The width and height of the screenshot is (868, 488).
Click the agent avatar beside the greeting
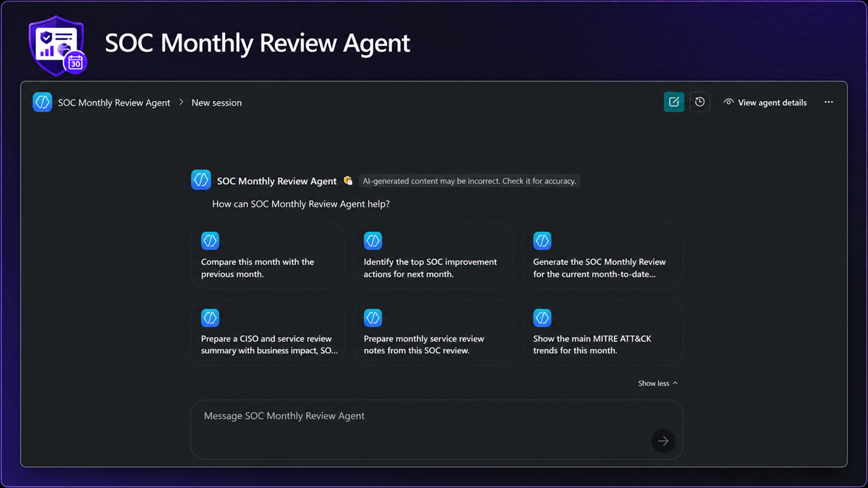(201, 180)
